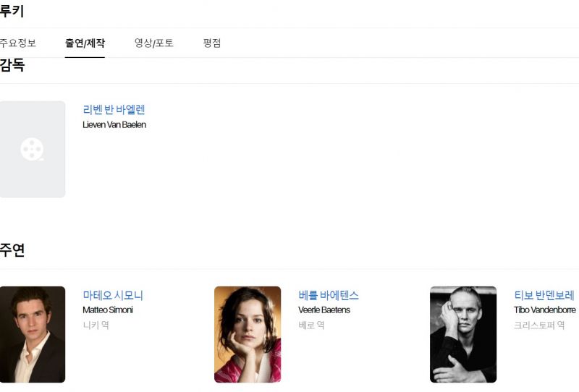Open Veerle Baetens' profile photo
Image resolution: width=579 pixels, height=392 pixels.
(248, 334)
